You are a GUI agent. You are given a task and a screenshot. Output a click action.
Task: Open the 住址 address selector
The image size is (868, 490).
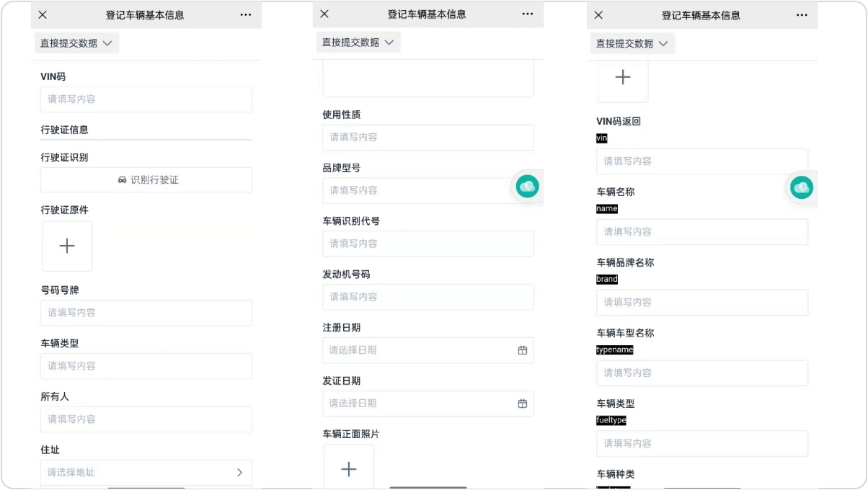click(146, 473)
